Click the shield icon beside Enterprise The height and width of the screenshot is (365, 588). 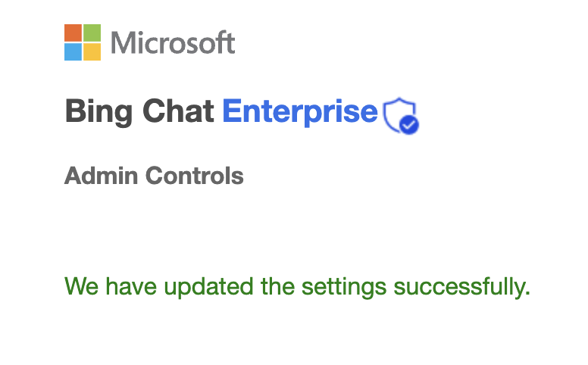point(397,113)
